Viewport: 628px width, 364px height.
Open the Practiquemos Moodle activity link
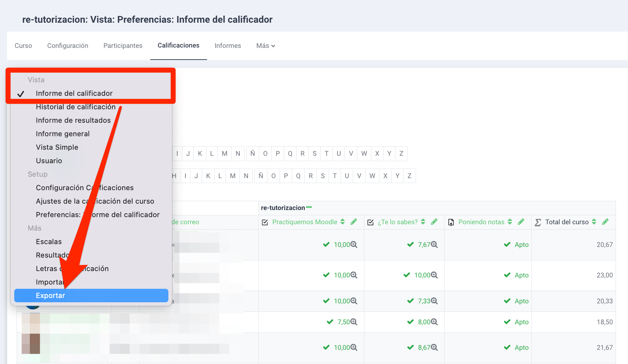(305, 222)
